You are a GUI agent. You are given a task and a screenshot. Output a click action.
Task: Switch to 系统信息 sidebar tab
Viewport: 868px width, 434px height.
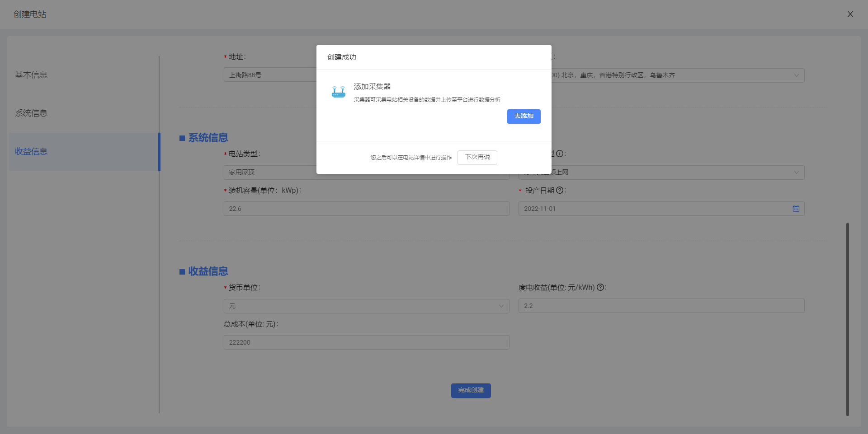click(31, 113)
